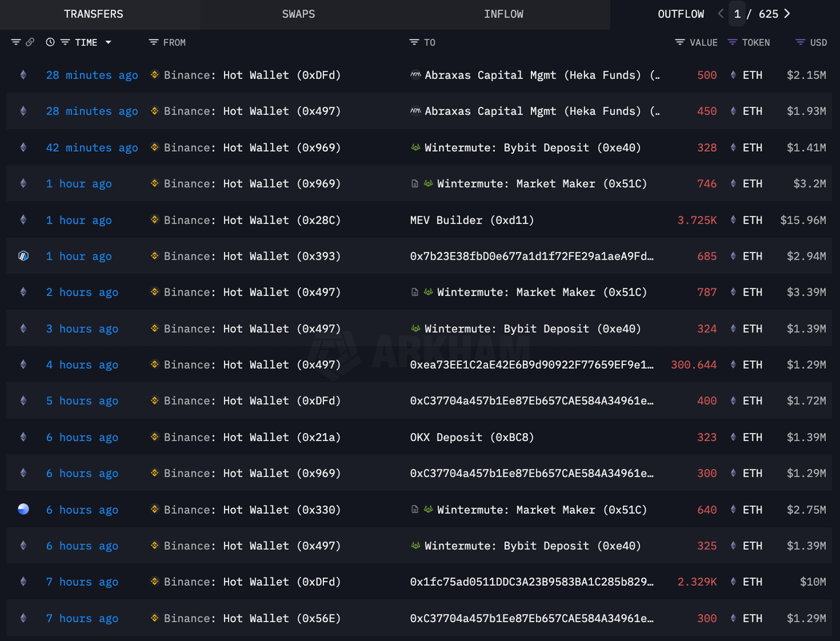Click Wintermute logo on the 325 ETH row
This screenshot has width=840, height=641.
416,546
